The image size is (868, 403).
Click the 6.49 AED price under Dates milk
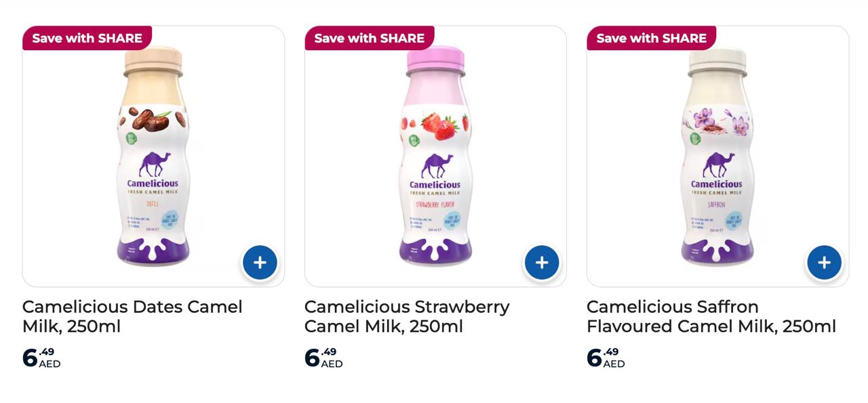(x=41, y=358)
